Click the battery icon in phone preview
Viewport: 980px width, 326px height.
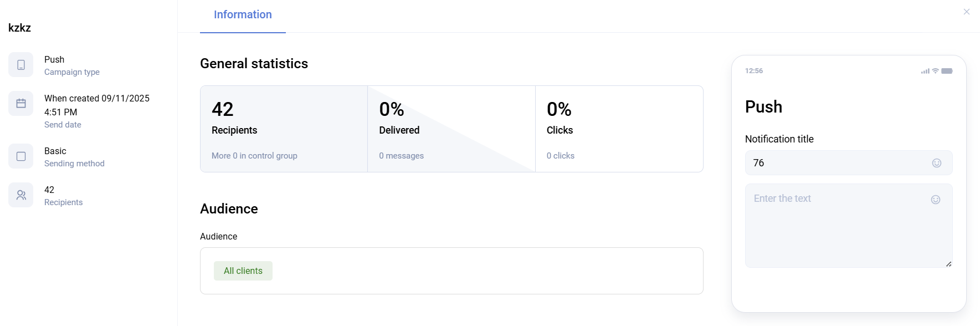point(947,71)
